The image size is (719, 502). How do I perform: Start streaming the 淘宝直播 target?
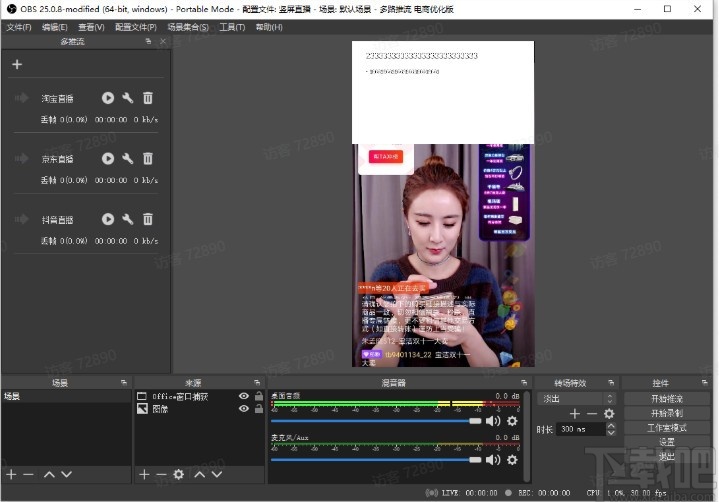(x=108, y=98)
